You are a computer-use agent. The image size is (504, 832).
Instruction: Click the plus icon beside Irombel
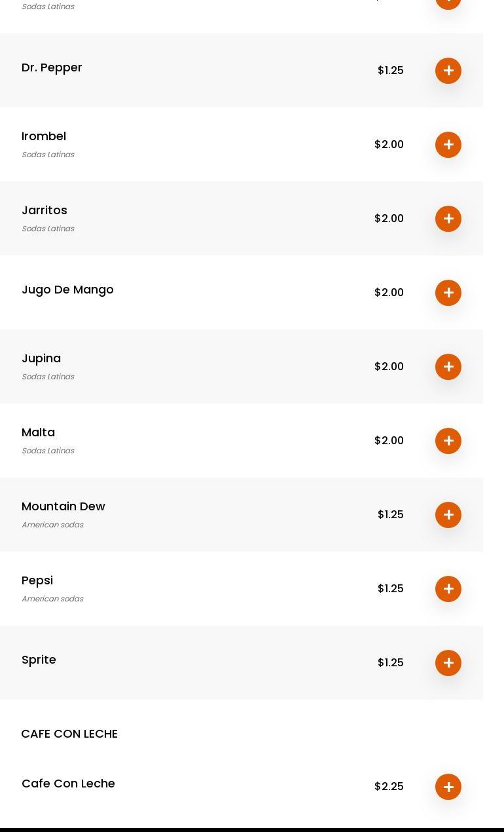point(448,145)
